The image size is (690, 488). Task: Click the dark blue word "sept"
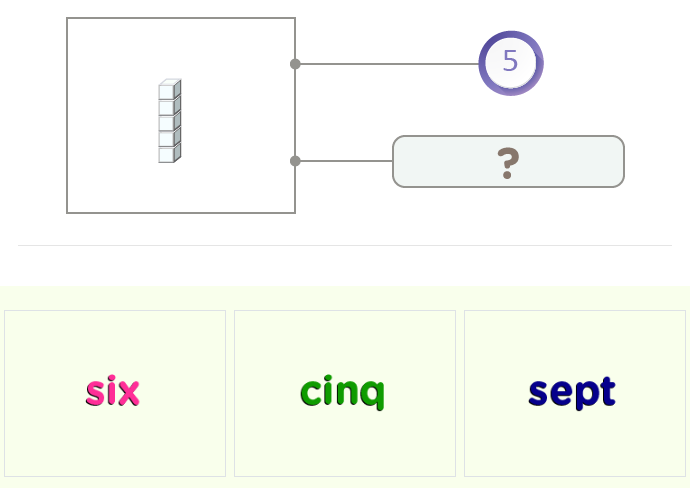point(572,393)
